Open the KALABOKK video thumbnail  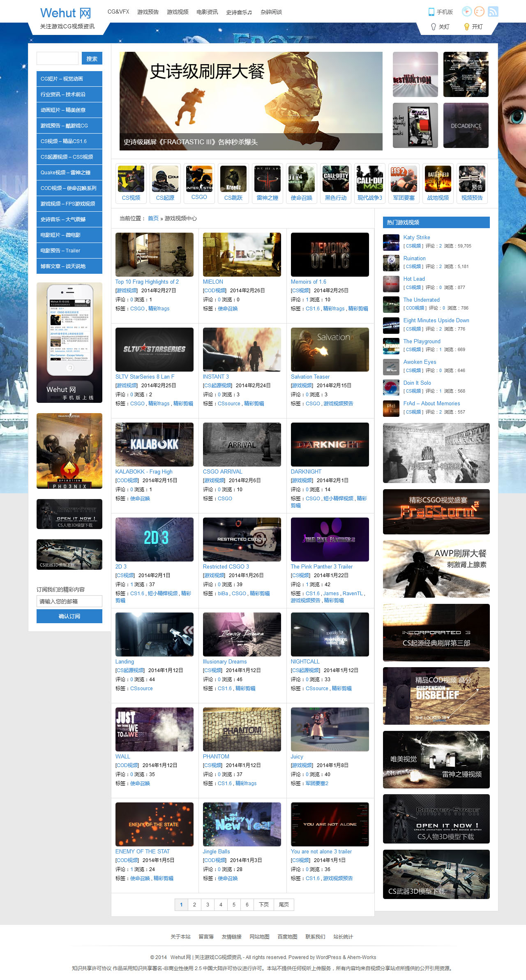(155, 444)
